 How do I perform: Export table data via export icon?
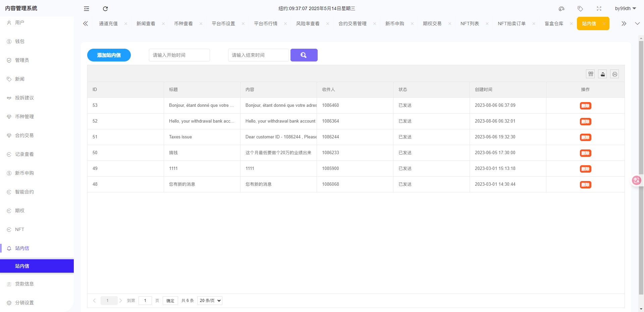602,74
